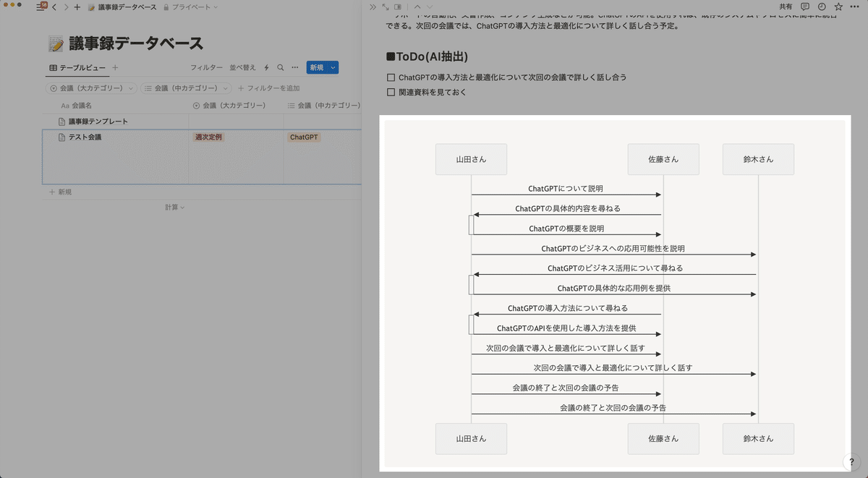Image resolution: width=868 pixels, height=478 pixels.
Task: Open the page history clock icon
Action: [822, 7]
